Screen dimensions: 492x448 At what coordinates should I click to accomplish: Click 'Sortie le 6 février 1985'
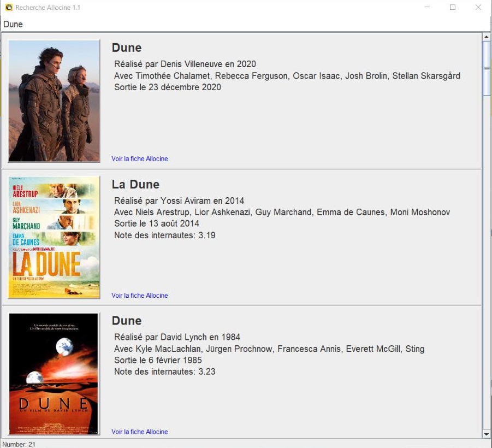[x=158, y=360]
